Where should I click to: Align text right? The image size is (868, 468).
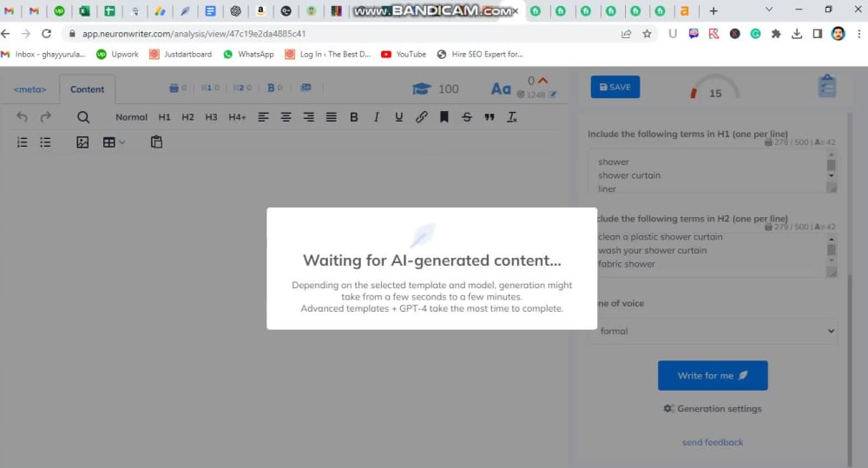(x=308, y=117)
